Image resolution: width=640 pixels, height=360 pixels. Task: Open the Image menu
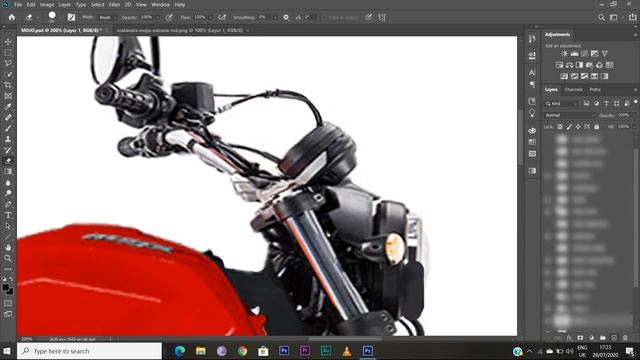[x=47, y=4]
